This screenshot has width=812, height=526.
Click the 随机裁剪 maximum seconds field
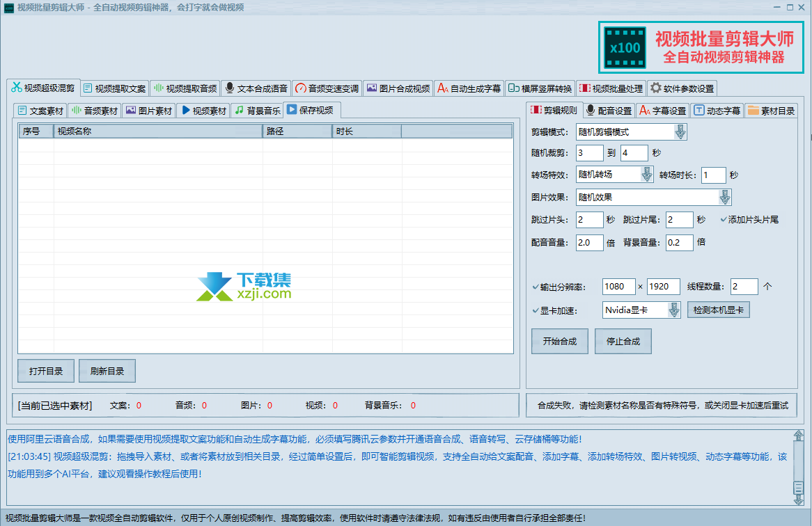point(634,153)
